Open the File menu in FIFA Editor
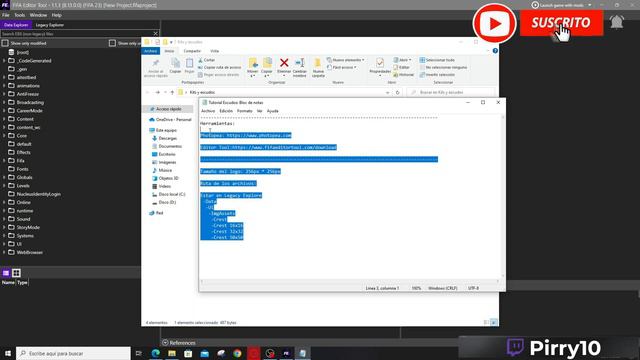Image resolution: width=640 pixels, height=360 pixels. coord(6,15)
